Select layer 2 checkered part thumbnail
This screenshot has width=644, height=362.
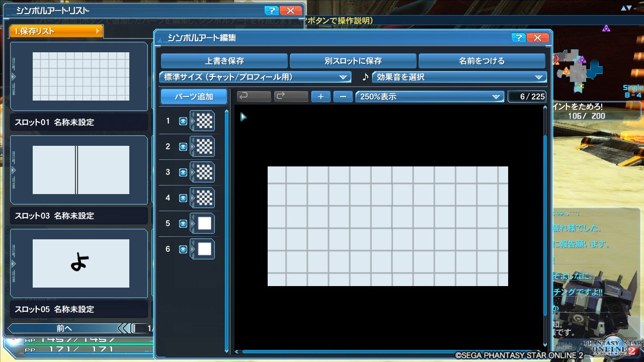(x=203, y=147)
